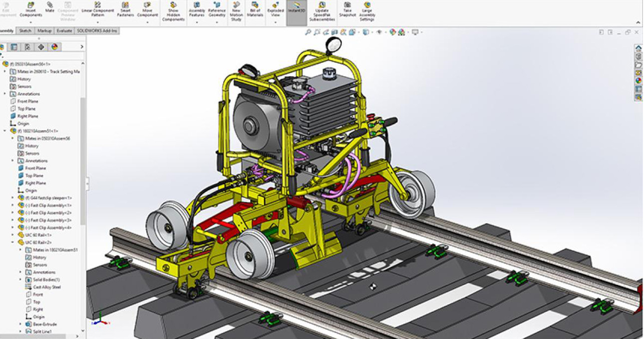Image resolution: width=644 pixels, height=339 pixels.
Task: Collapse the ribbon using the chevron arrow
Action: 637,22
